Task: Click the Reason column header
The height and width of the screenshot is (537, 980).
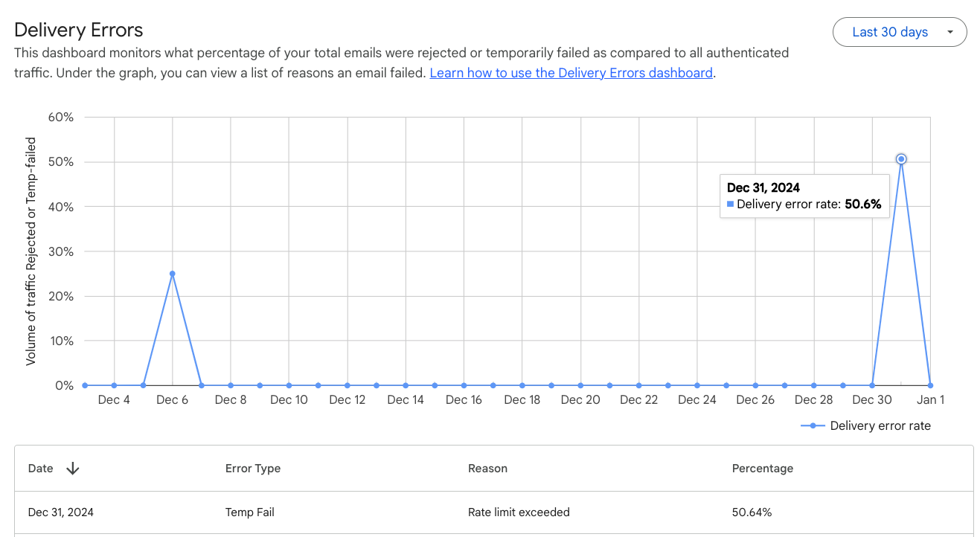Action: point(487,469)
